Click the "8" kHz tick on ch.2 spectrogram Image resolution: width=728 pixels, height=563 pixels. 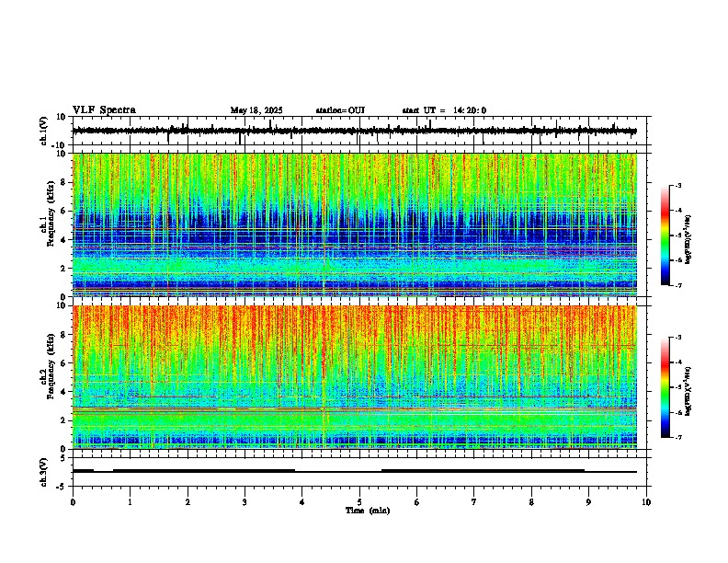64,335
